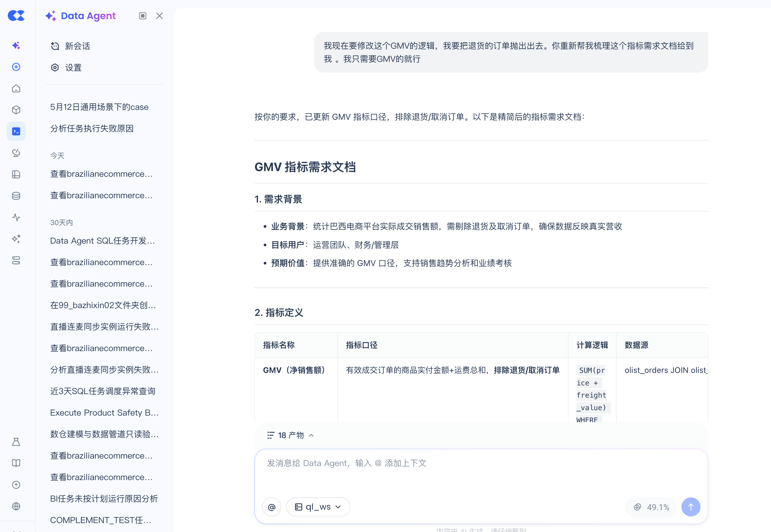Open conversation Data Agent SQL任务开发

tap(102, 241)
